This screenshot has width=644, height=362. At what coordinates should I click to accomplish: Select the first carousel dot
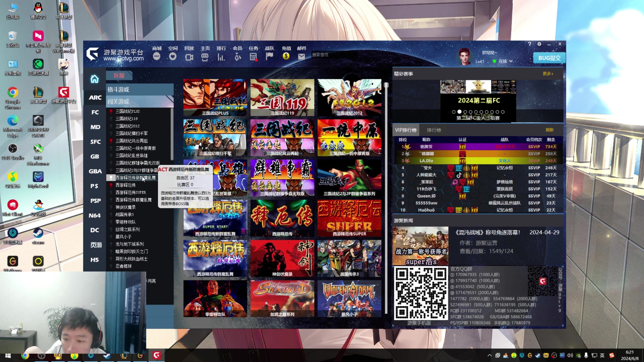coord(454,112)
